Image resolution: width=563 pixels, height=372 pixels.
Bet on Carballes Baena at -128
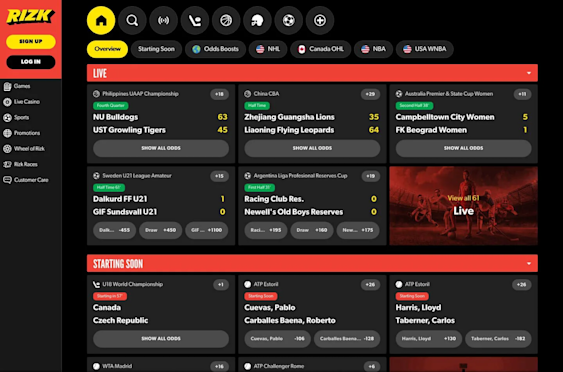347,339
